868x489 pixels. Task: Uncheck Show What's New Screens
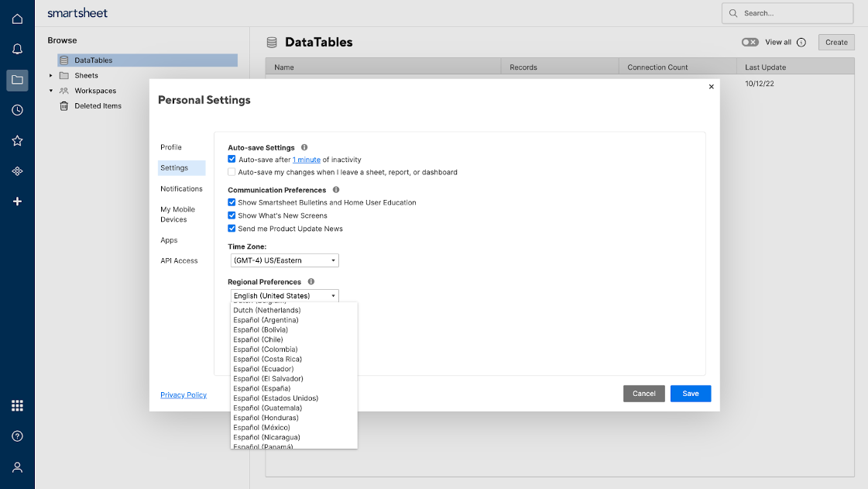(232, 215)
